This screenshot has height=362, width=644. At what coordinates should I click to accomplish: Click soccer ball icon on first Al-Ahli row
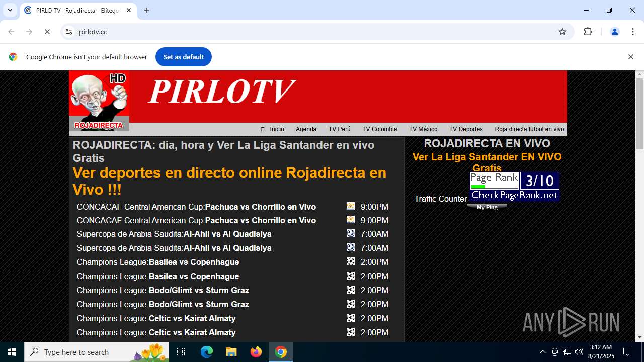pyautogui.click(x=351, y=233)
